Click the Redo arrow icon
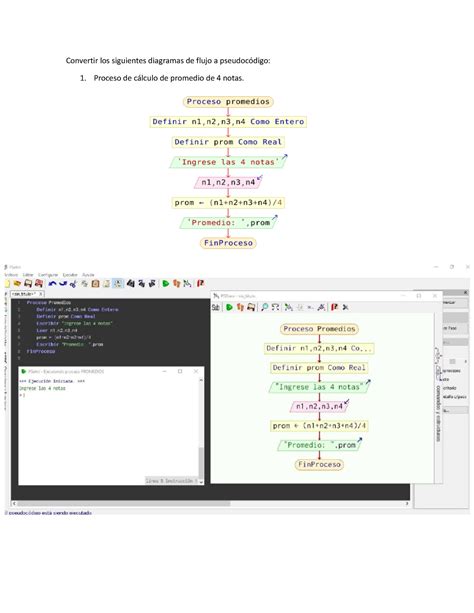The image size is (474, 613). [63, 283]
